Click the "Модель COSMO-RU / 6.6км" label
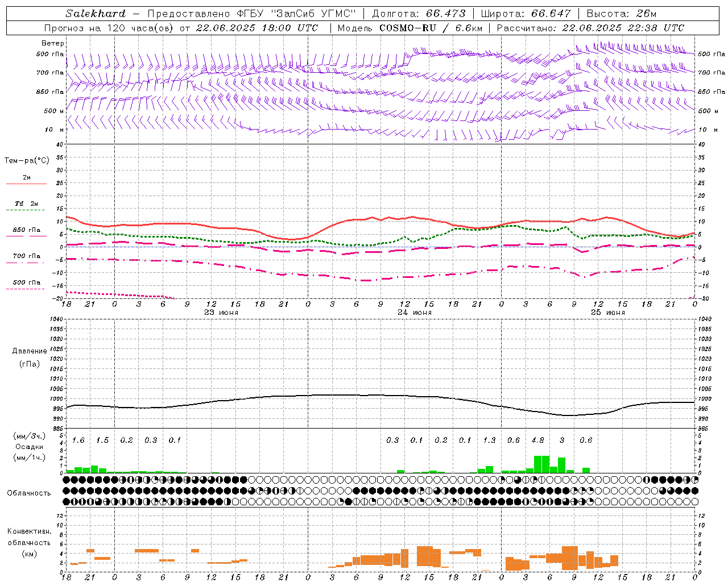The image size is (728, 582). pos(410,28)
